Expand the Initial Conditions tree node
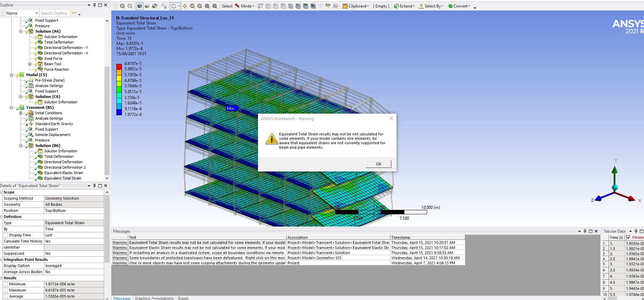Screen dimensions: 644x300 pos(20,113)
